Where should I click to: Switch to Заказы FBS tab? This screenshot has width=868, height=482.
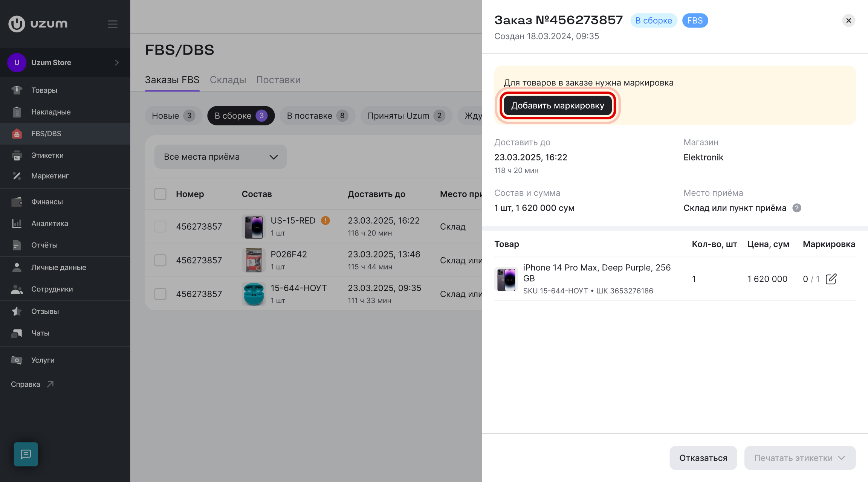pos(172,80)
